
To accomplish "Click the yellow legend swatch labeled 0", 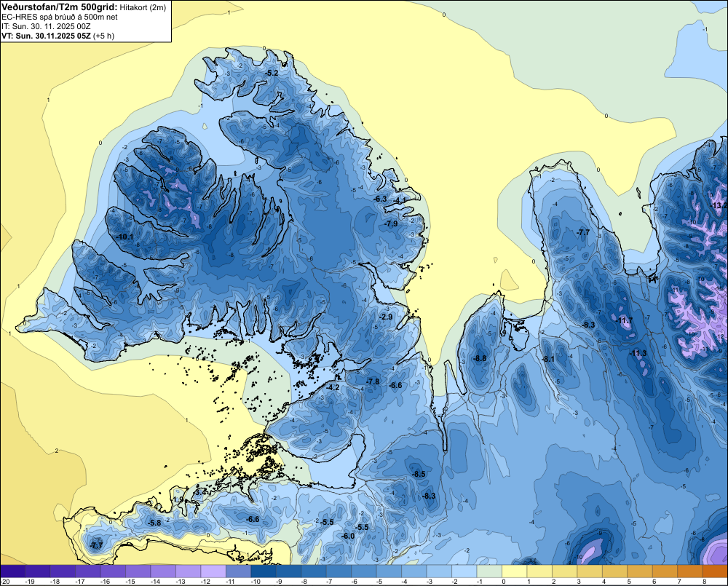I will (x=515, y=571).
